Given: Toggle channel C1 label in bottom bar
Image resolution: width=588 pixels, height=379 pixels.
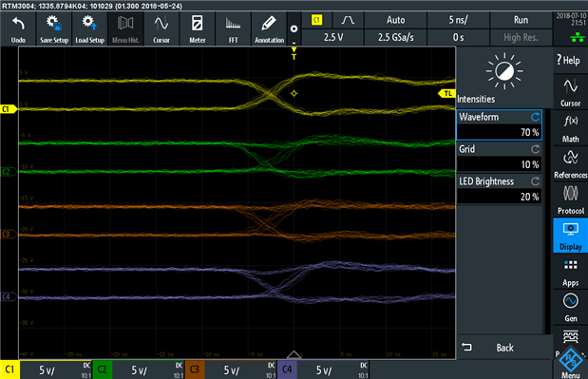Looking at the screenshot, I should point(9,370).
